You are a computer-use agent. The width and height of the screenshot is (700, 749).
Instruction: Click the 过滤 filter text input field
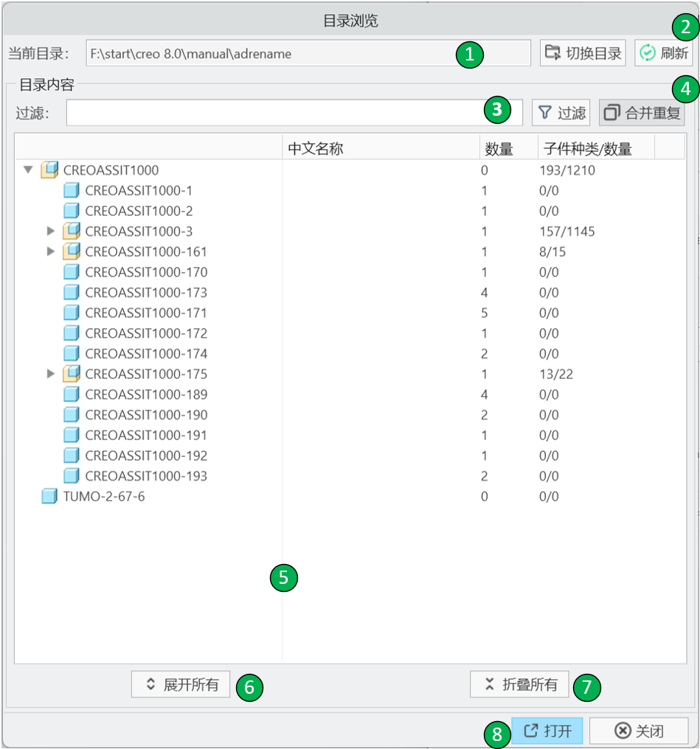(273, 113)
